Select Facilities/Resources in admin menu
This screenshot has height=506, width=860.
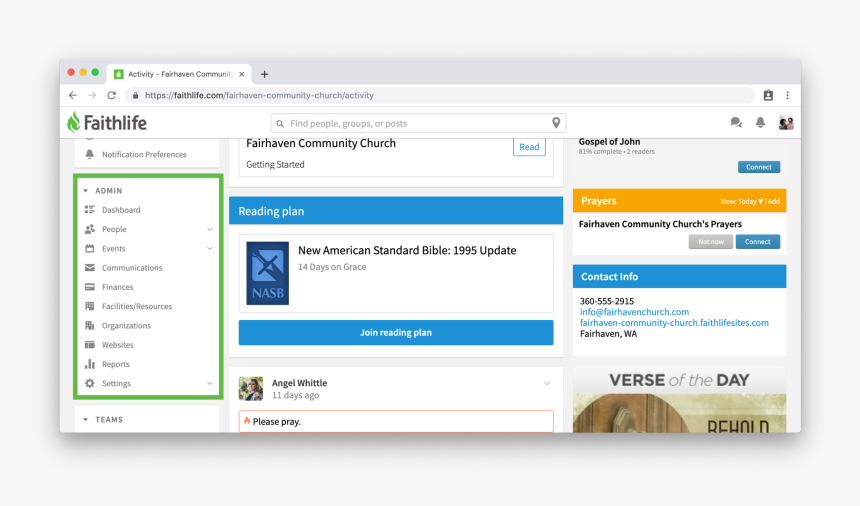(137, 306)
